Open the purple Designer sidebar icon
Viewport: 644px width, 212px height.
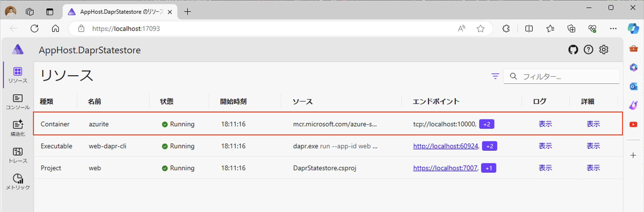pos(633,105)
